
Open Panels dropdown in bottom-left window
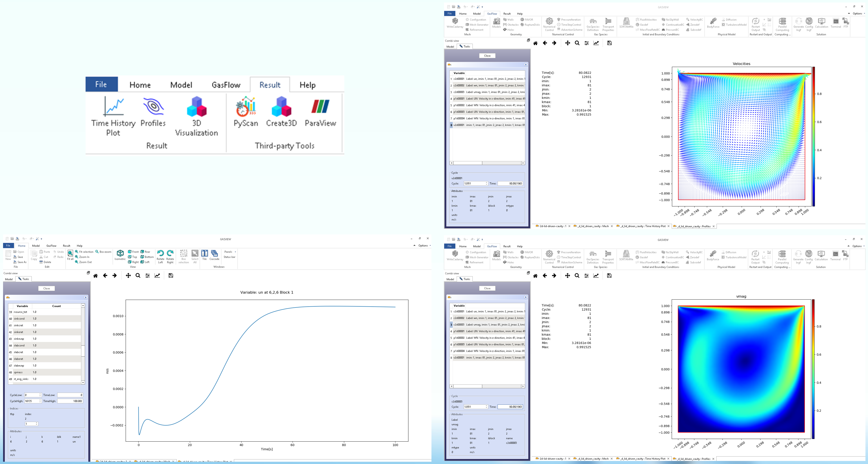230,252
